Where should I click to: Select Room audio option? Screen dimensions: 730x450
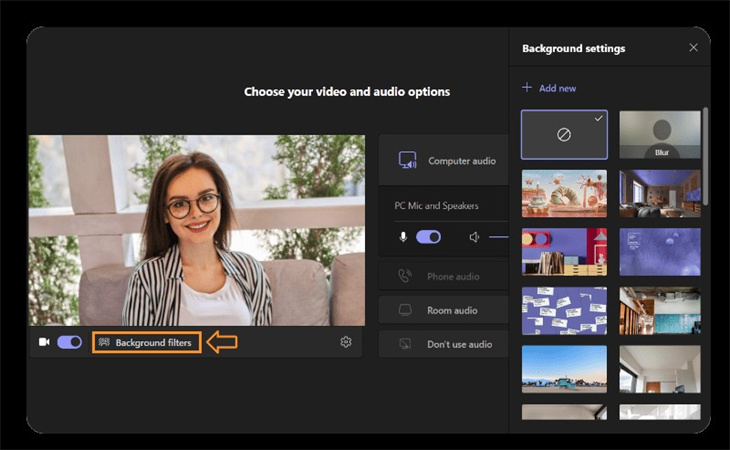click(444, 310)
